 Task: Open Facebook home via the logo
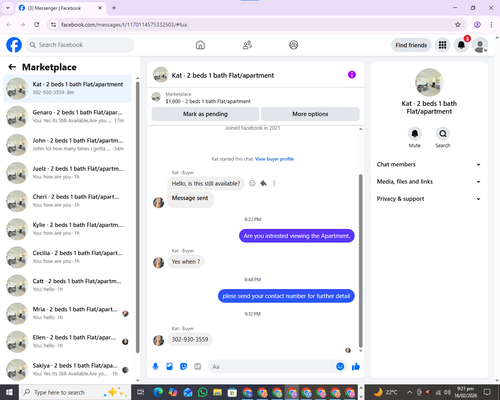(x=14, y=45)
